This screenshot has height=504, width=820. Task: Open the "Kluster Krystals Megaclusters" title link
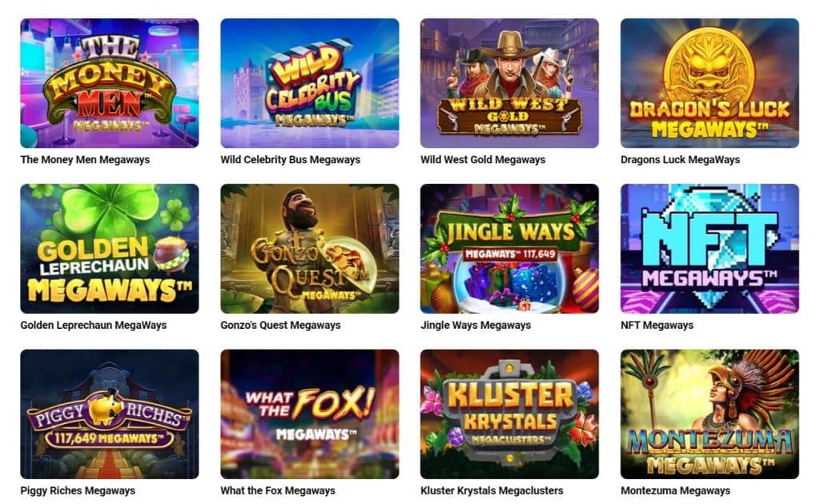coord(492,491)
